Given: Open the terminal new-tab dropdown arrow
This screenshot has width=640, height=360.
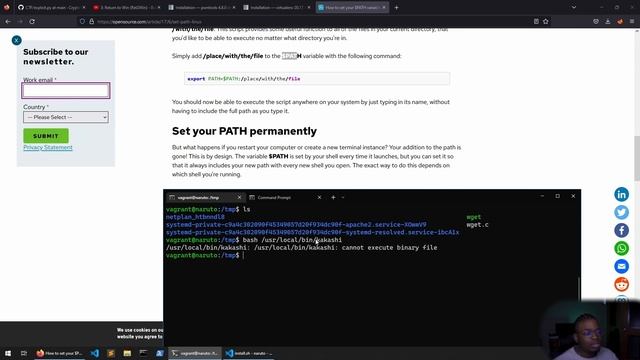Looking at the screenshot, I should point(343,198).
